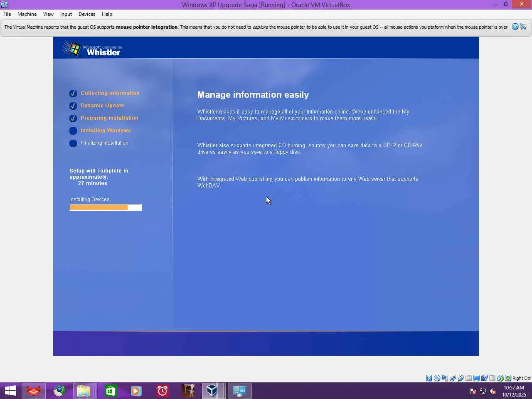Click the paragraph about CD burning
The image size is (532, 399).
click(x=310, y=148)
